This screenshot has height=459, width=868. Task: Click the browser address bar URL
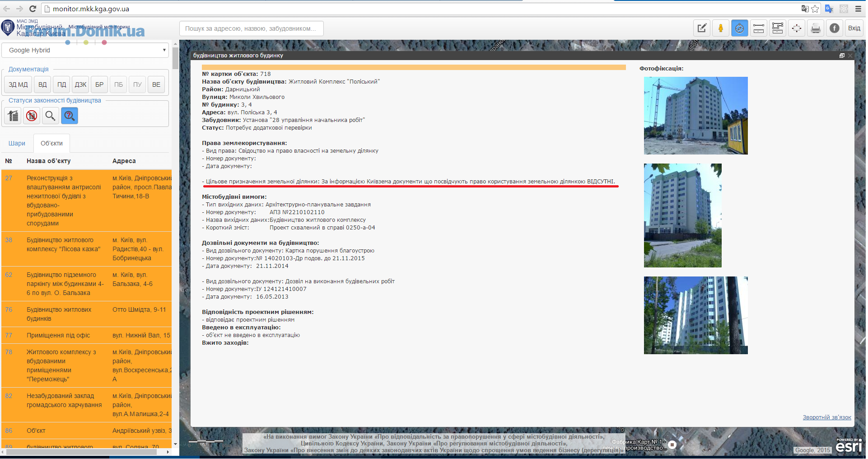[91, 9]
